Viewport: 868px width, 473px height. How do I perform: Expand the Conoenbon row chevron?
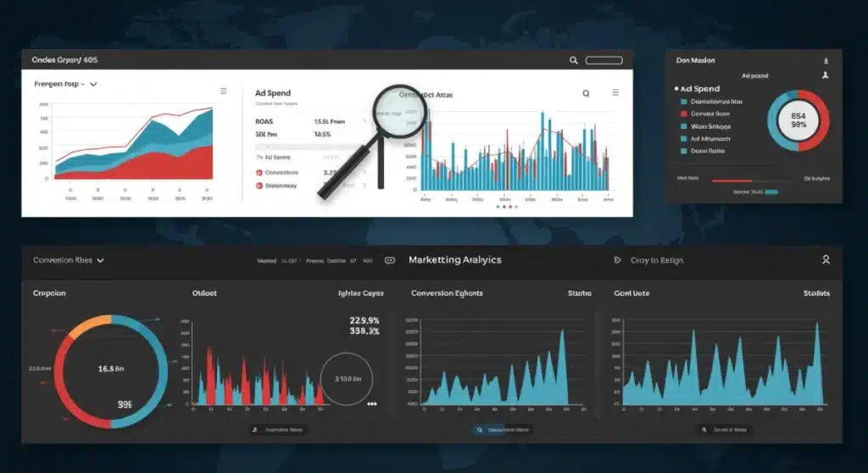pos(364,172)
